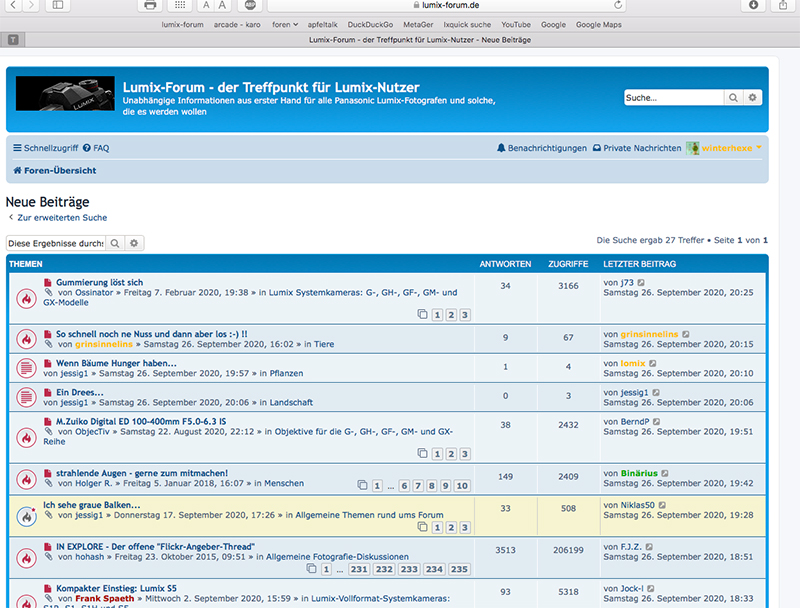Screen dimensions: 800x608
Task: Open topic 'Gummierung löst sich'
Action: coord(99,283)
